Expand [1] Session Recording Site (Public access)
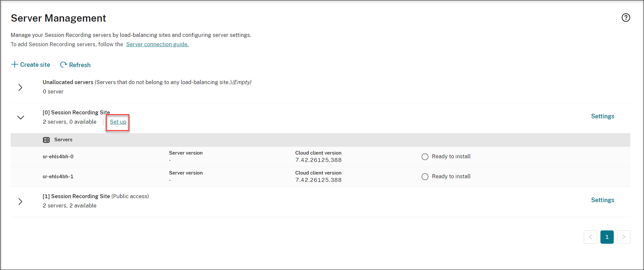 pos(20,202)
